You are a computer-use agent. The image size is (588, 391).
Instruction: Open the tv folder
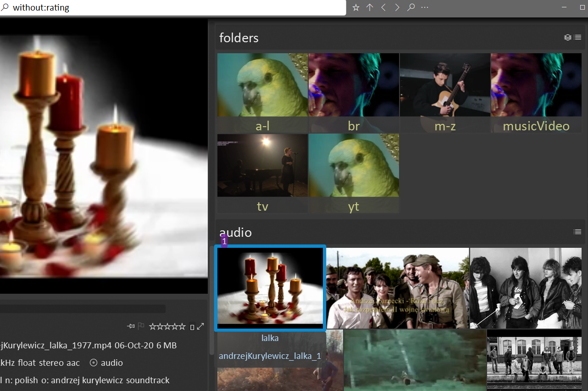[x=262, y=173]
